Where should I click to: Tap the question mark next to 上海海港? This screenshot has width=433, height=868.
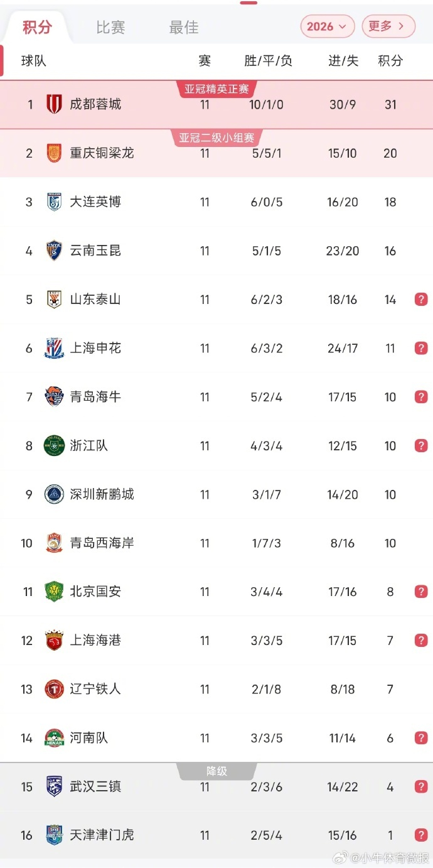click(x=421, y=641)
